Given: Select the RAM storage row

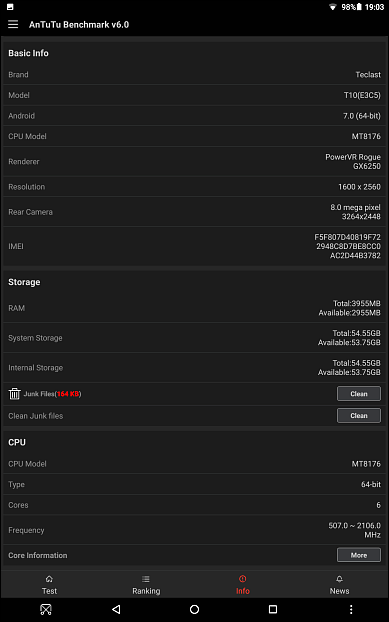Looking at the screenshot, I should pyautogui.click(x=194, y=308).
